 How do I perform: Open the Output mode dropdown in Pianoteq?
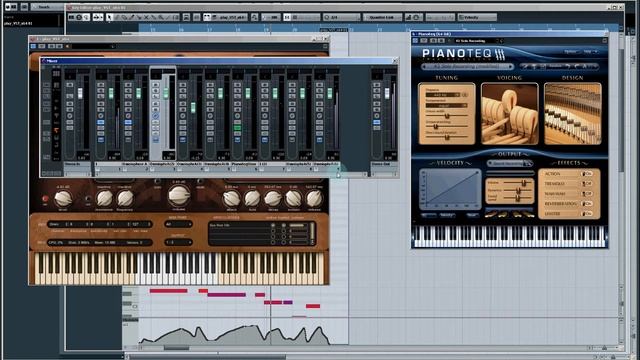tap(510, 163)
